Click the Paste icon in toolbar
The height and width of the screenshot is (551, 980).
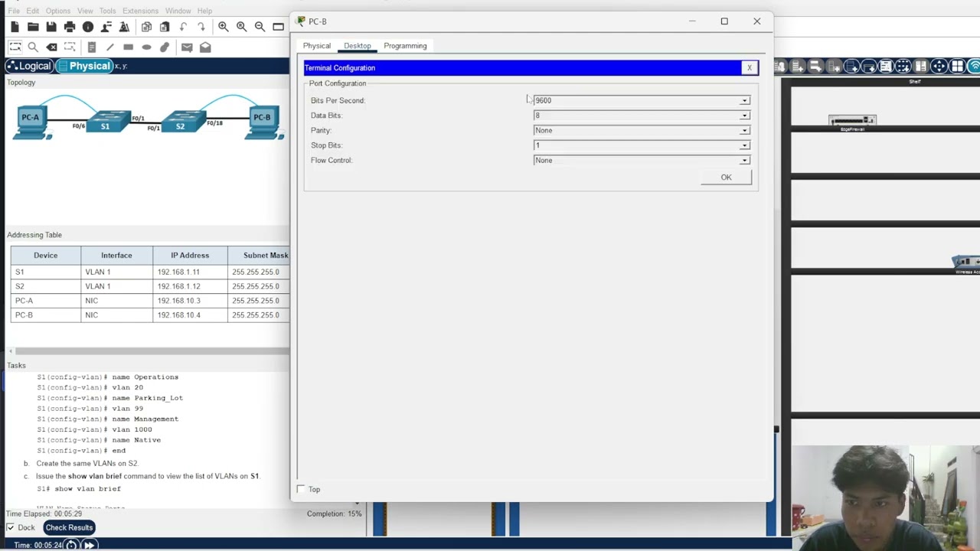[x=165, y=27]
